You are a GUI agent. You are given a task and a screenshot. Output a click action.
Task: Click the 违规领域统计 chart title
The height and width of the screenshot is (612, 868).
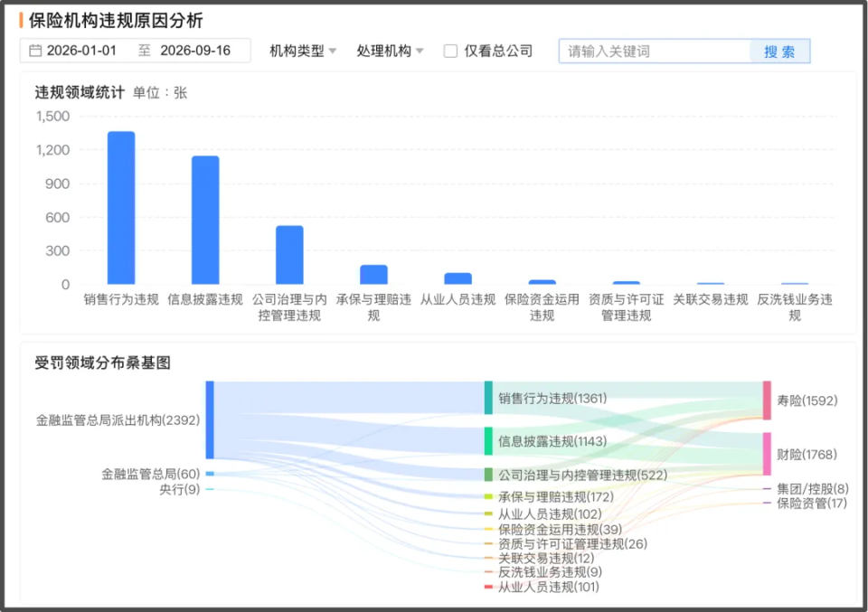(80, 92)
